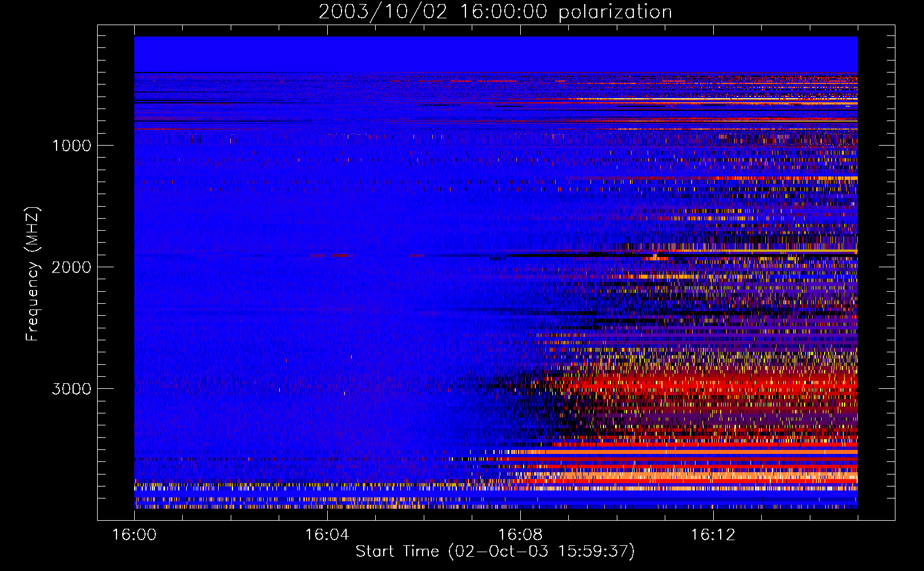Click the '16:04' time tick label

click(x=327, y=535)
